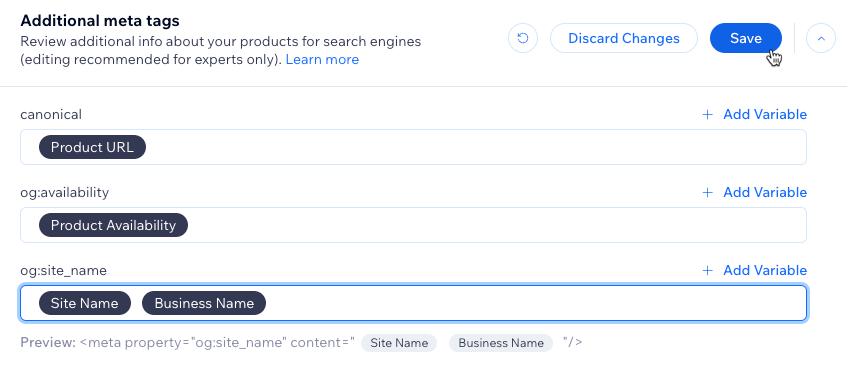
Task: Click Site Name chip in preview line
Action: (399, 343)
